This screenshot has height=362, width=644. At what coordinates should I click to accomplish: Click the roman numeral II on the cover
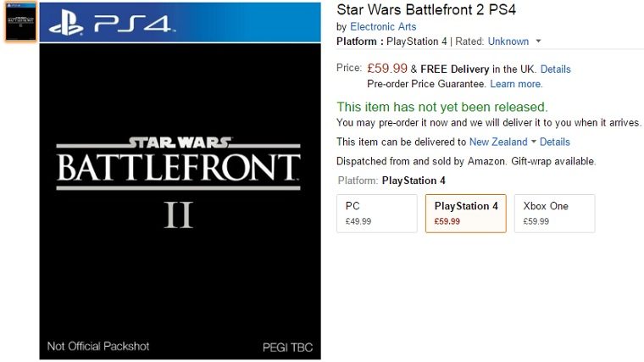[x=178, y=215]
